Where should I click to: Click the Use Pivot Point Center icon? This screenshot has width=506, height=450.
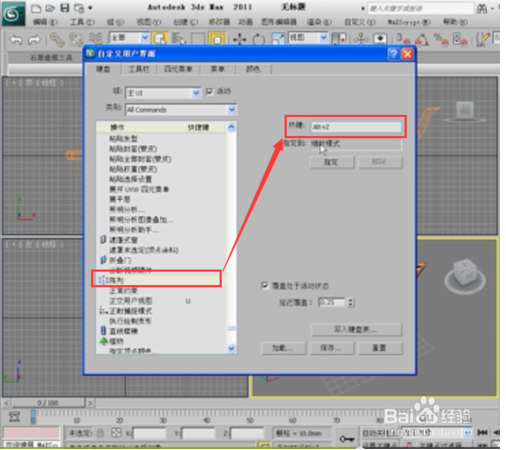click(339, 39)
